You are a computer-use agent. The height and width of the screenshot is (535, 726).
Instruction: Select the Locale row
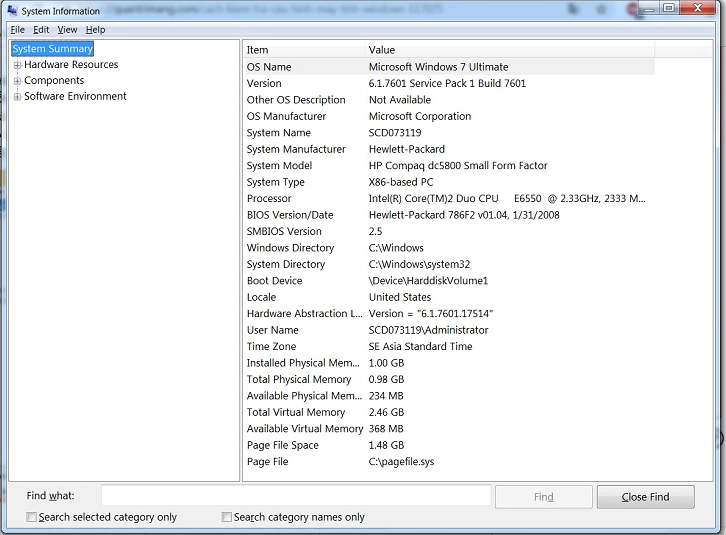tap(449, 297)
